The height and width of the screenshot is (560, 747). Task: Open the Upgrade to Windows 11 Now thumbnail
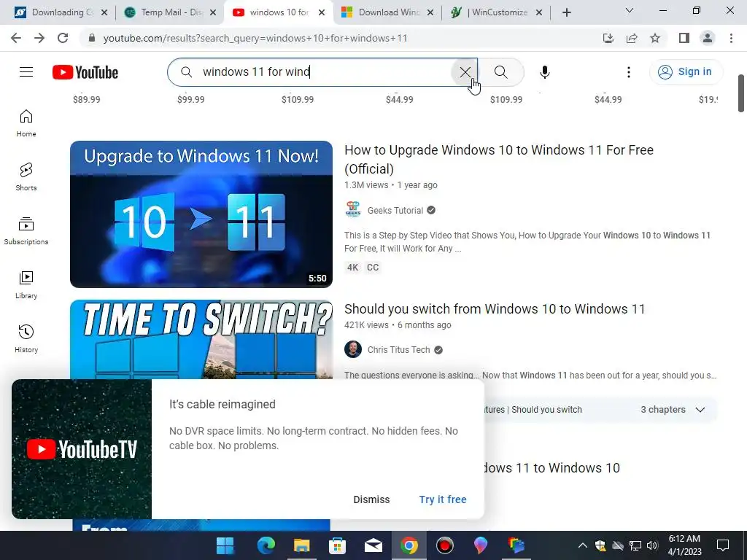[x=201, y=214]
